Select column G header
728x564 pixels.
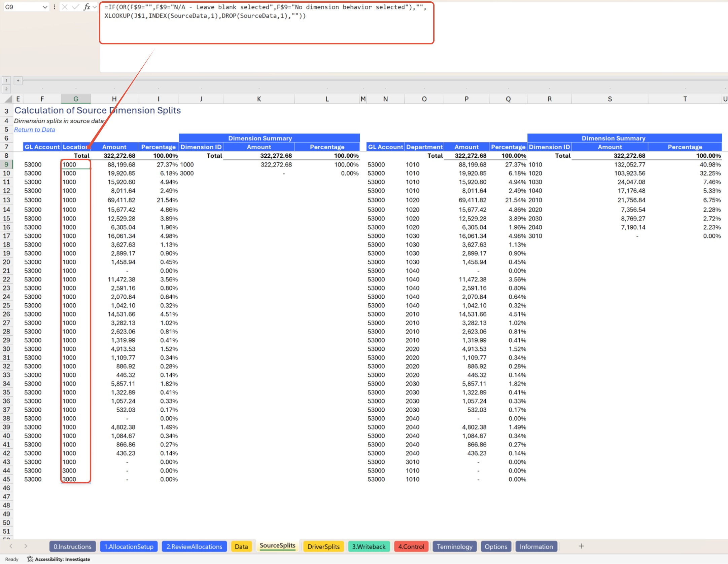point(76,99)
